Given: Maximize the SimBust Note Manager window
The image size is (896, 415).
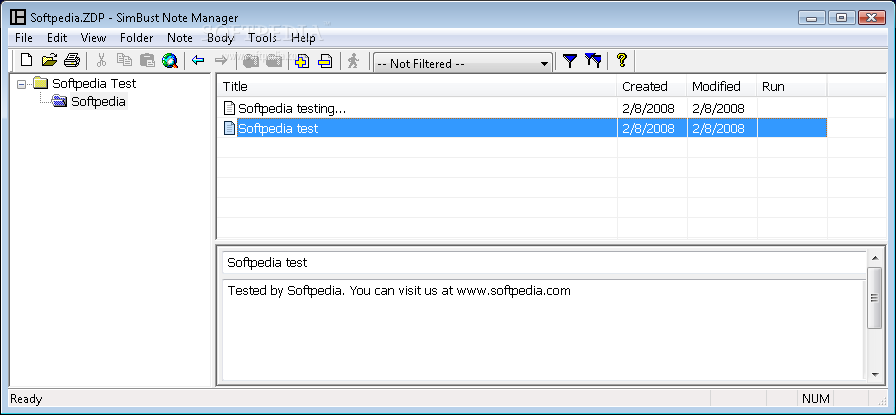Looking at the screenshot, I should pyautogui.click(x=841, y=17).
